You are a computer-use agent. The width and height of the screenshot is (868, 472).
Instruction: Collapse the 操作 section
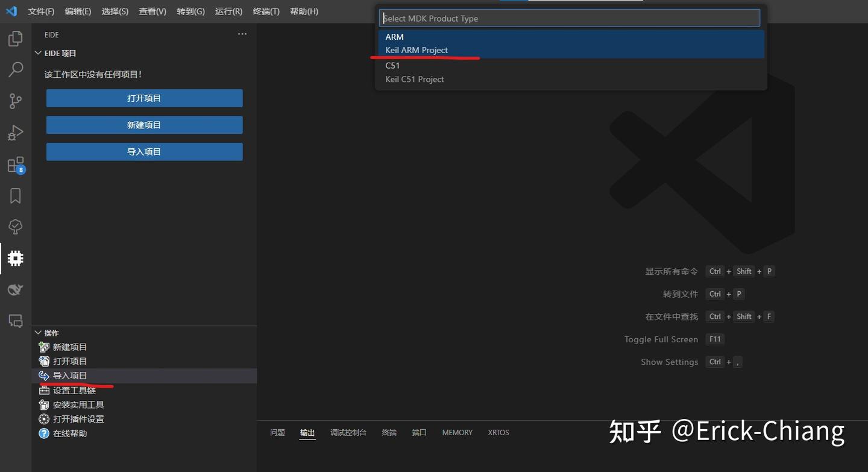(x=38, y=332)
